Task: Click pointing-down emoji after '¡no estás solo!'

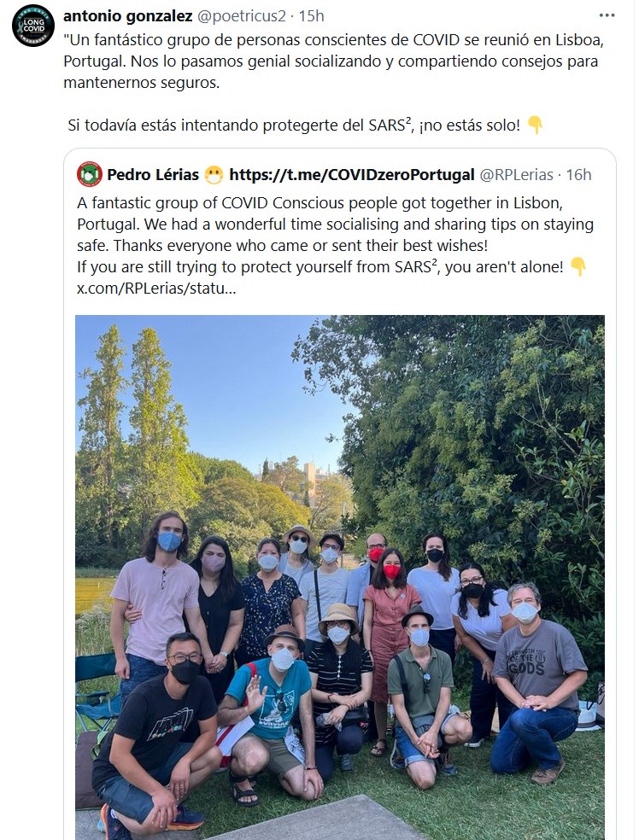Action: pos(536,125)
